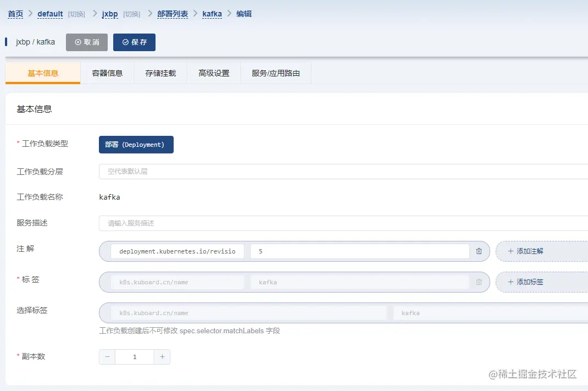
Task: Click the 工作负载名称 value kafka
Action: (x=109, y=197)
